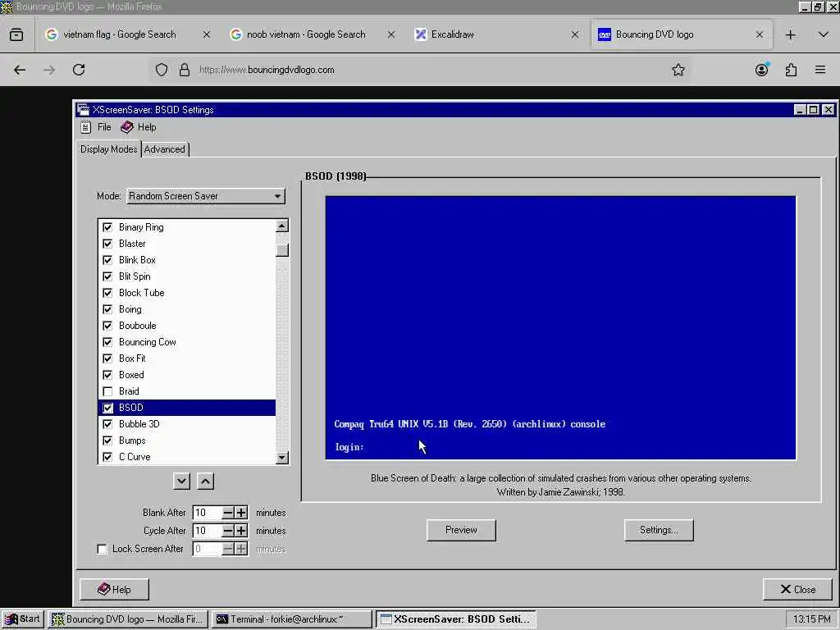Open the Start menu
840x630 pixels.
tap(22, 619)
